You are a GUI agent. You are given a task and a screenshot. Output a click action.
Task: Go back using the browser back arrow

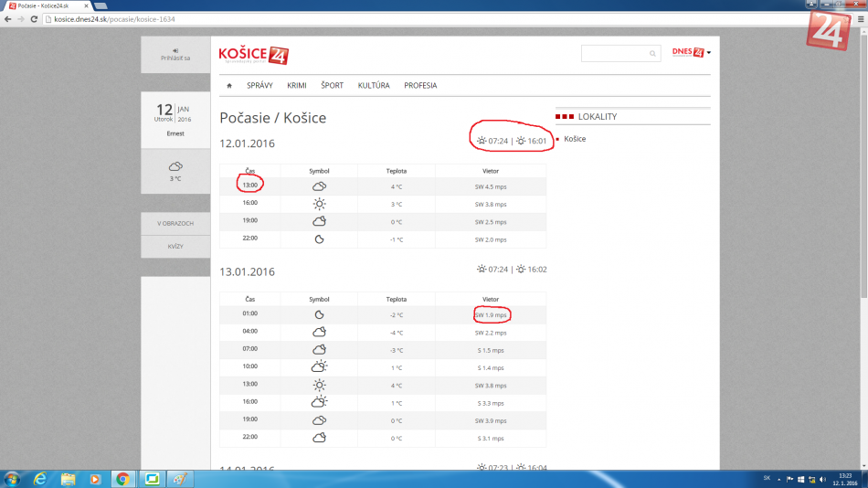(8, 18)
